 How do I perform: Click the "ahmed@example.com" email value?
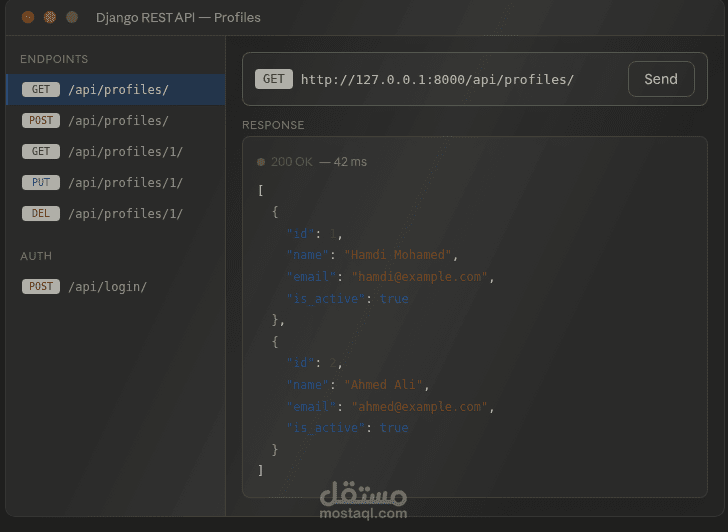420,407
